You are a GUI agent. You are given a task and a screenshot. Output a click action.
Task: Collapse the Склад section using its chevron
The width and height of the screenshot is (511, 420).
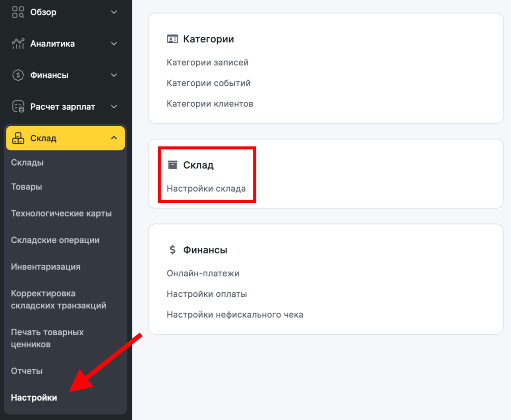(x=114, y=138)
